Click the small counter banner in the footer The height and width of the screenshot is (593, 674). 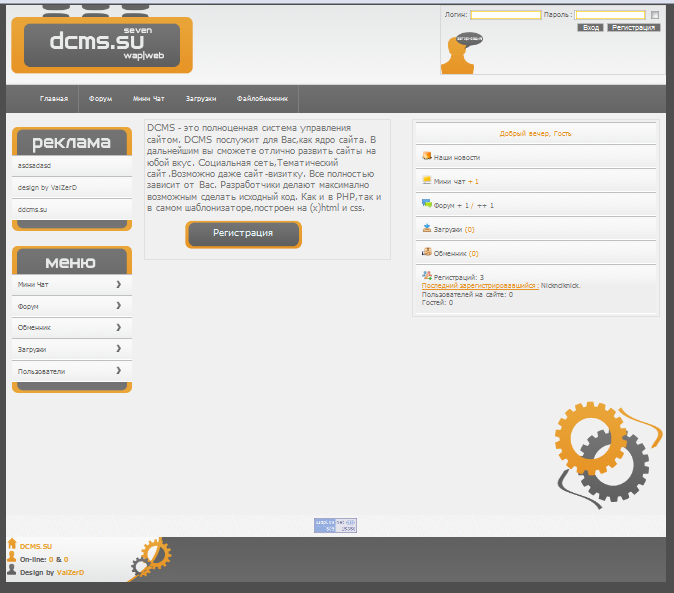335,526
